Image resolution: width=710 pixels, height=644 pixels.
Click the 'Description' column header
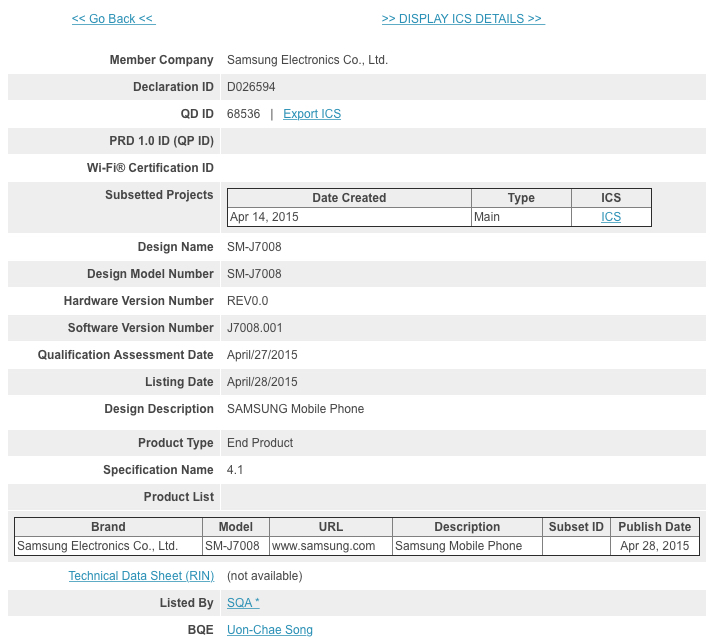coord(467,527)
